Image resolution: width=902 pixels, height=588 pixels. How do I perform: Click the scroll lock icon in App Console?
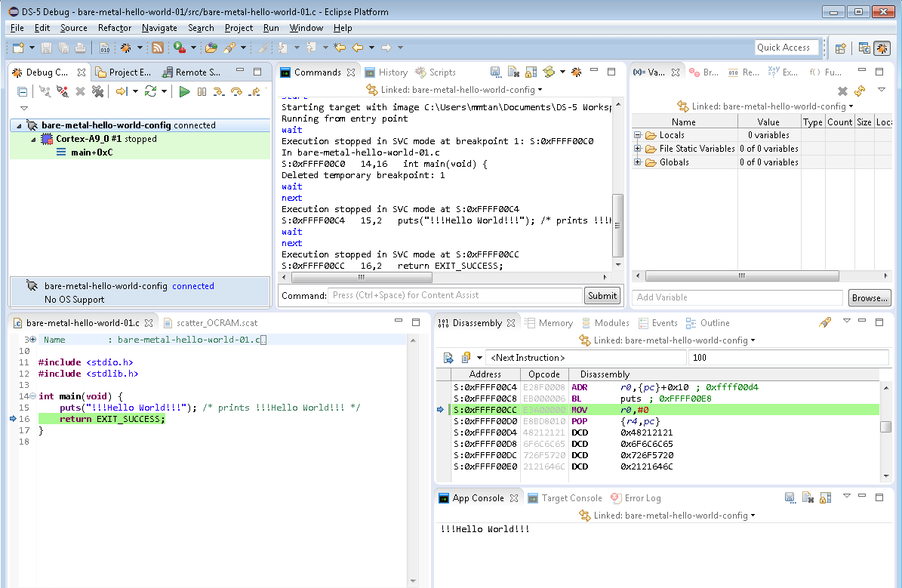click(x=825, y=498)
